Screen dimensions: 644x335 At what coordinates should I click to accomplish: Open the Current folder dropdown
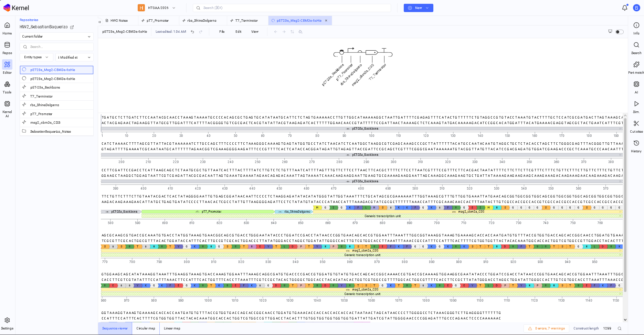tap(56, 37)
